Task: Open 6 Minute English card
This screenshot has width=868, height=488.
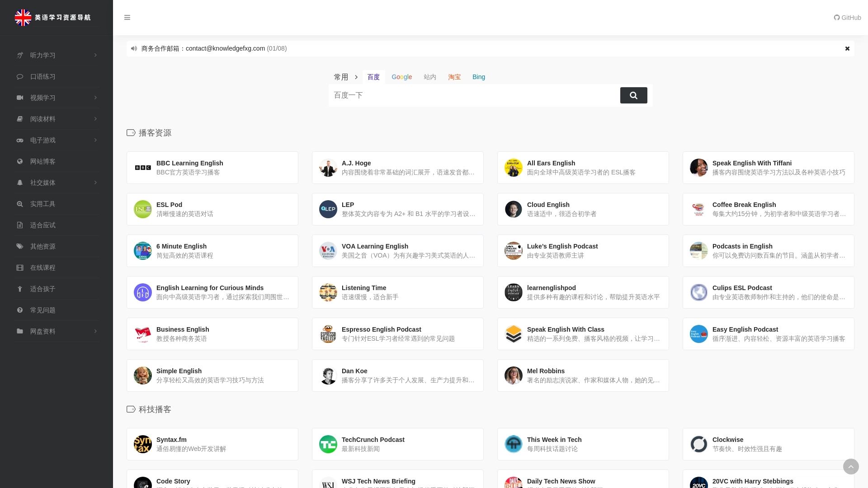Action: click(212, 251)
